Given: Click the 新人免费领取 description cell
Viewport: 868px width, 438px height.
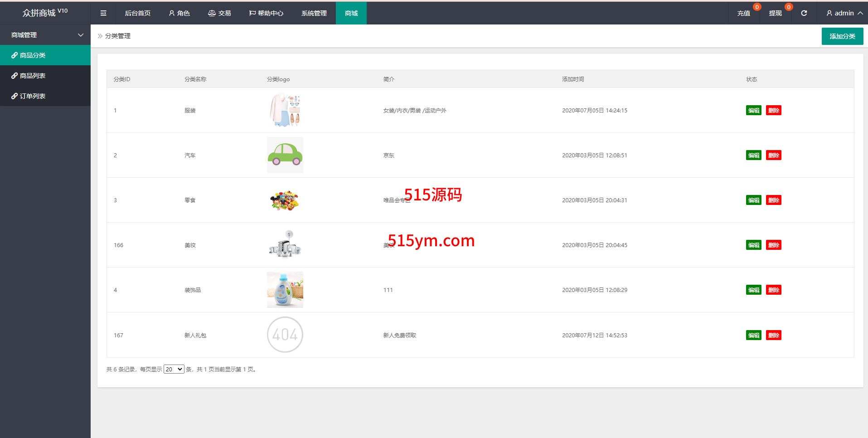Looking at the screenshot, I should pos(400,335).
